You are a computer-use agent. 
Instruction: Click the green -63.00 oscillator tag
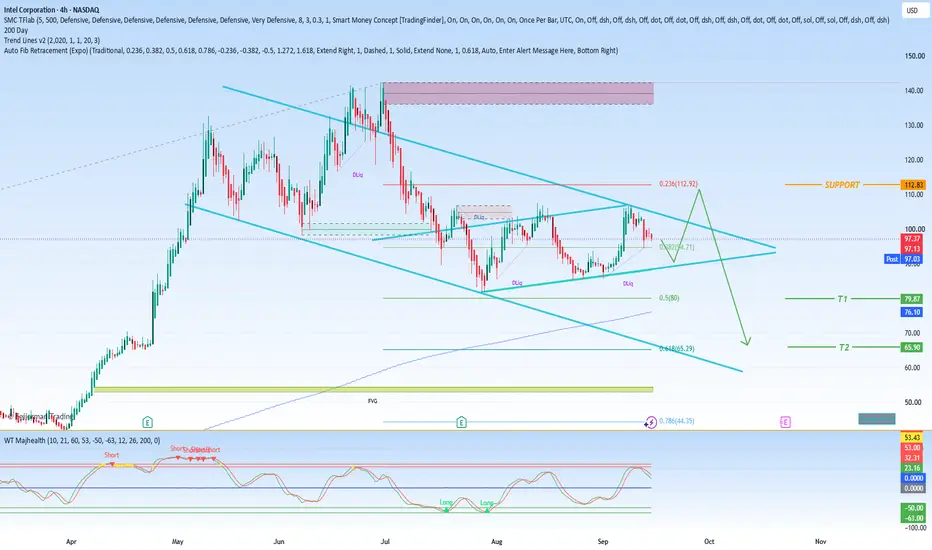(912, 518)
